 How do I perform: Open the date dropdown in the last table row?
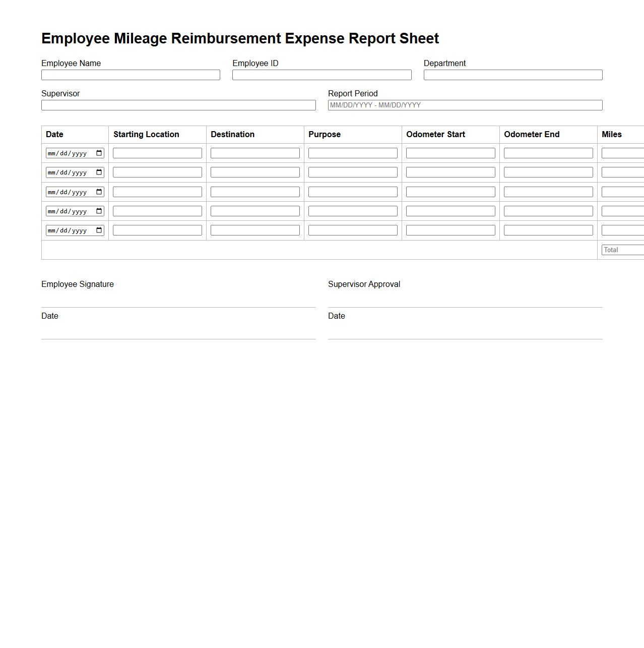99,230
